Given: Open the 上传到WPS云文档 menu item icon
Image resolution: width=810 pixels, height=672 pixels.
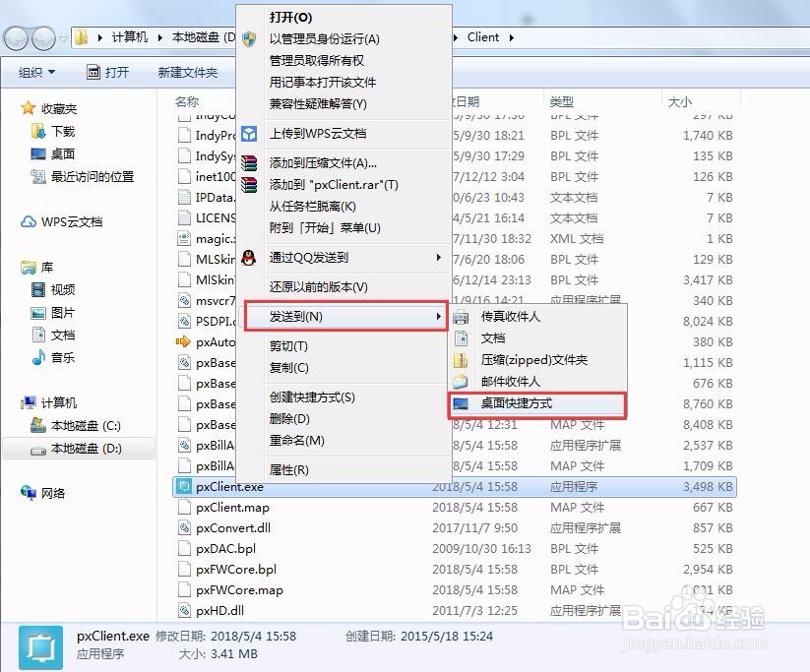Looking at the screenshot, I should [250, 135].
